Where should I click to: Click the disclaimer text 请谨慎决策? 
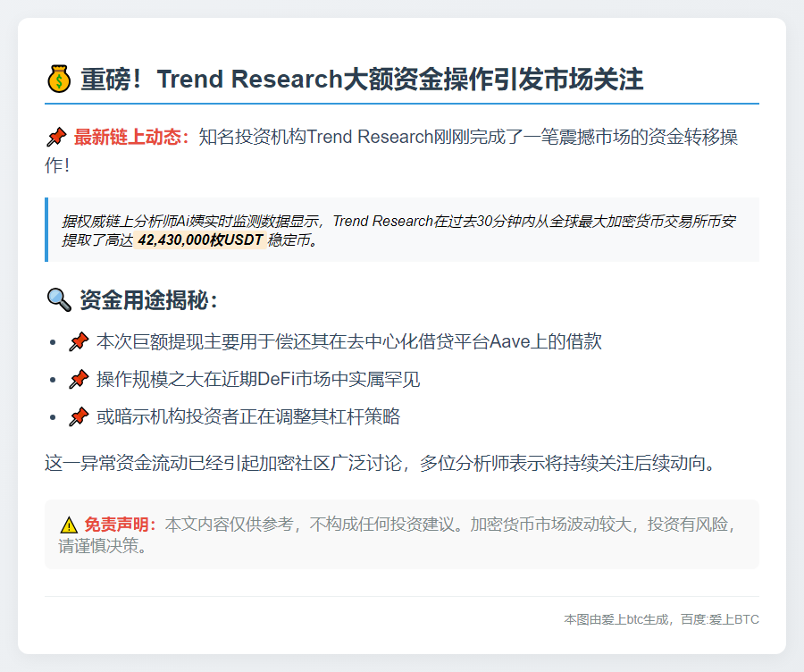tap(100, 546)
